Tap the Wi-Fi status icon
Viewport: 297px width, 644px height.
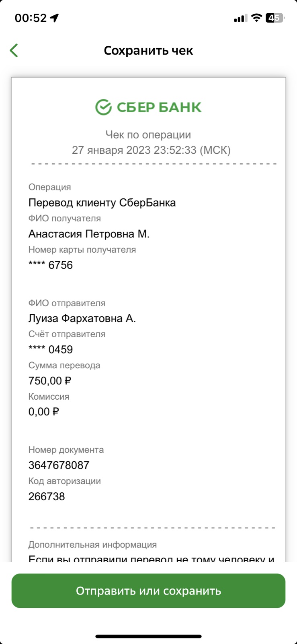click(x=256, y=18)
